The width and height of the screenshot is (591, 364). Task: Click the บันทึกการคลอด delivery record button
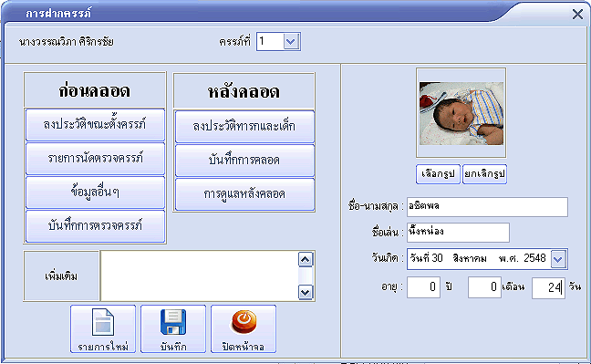point(244,161)
